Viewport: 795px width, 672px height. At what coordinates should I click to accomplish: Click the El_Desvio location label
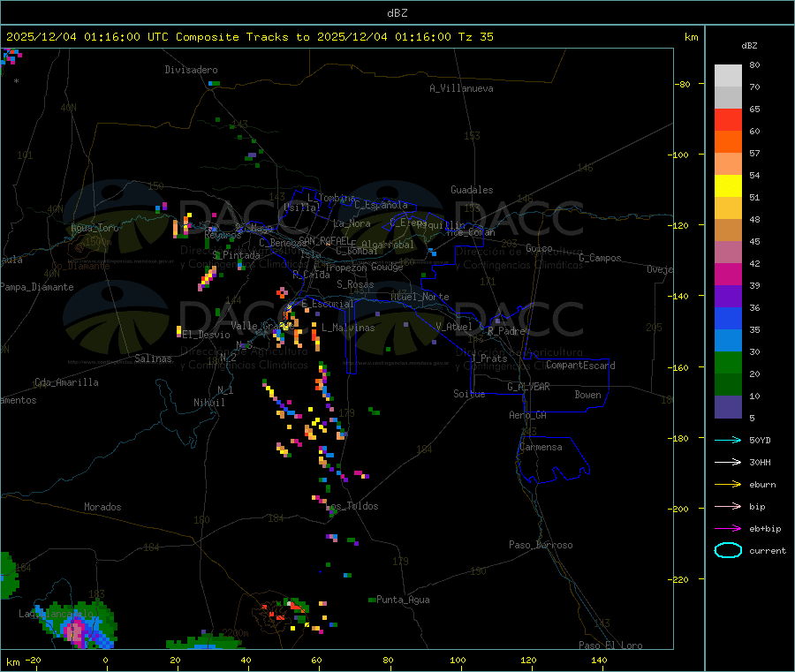207,335
